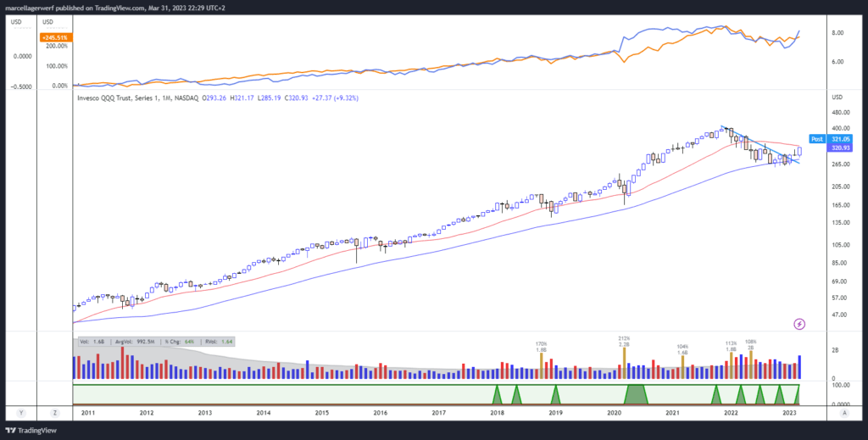Screen dimensions: 868x440
Task: Click the change value +27.37 (+9.32%)
Action: (335, 98)
